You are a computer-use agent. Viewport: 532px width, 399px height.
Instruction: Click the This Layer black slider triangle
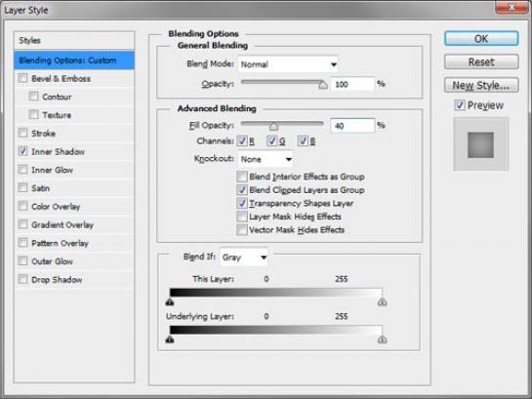click(170, 301)
